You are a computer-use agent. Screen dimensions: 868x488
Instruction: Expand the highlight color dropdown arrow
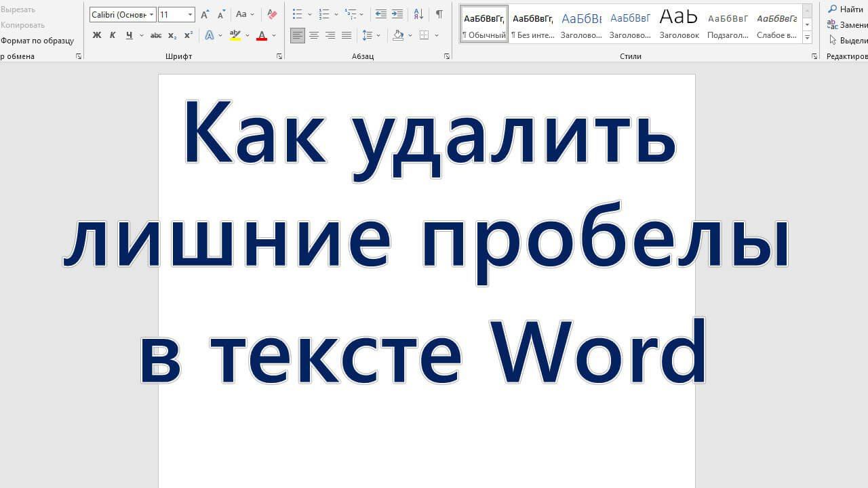pyautogui.click(x=248, y=35)
